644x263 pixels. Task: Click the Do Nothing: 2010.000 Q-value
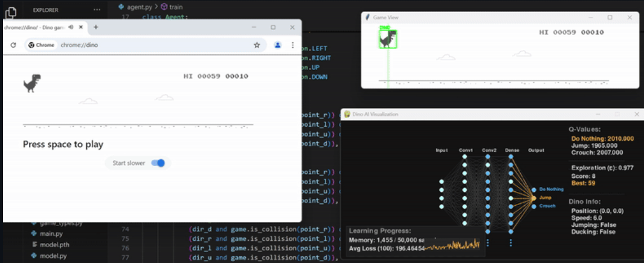602,139
